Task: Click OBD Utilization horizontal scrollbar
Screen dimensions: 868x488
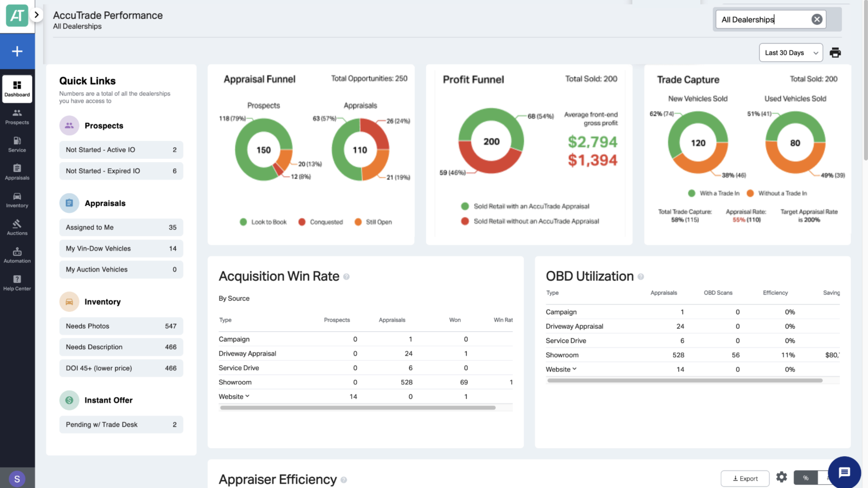Action: coord(685,380)
